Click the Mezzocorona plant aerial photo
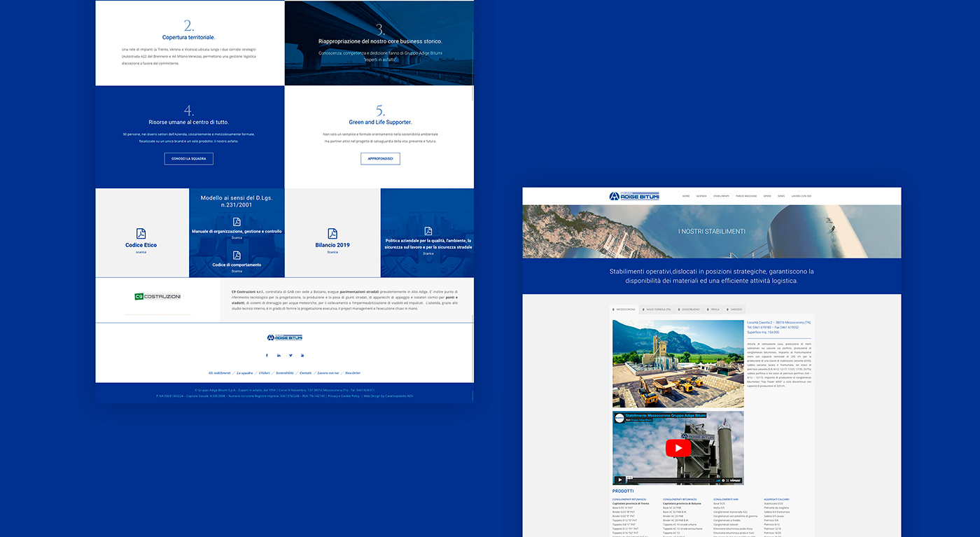980x537 pixels. point(678,363)
